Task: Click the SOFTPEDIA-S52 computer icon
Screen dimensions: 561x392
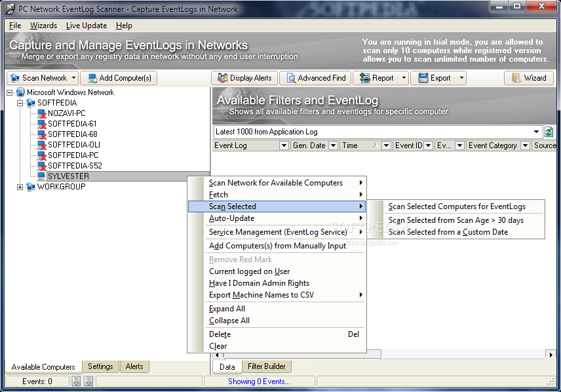Action: (x=41, y=166)
